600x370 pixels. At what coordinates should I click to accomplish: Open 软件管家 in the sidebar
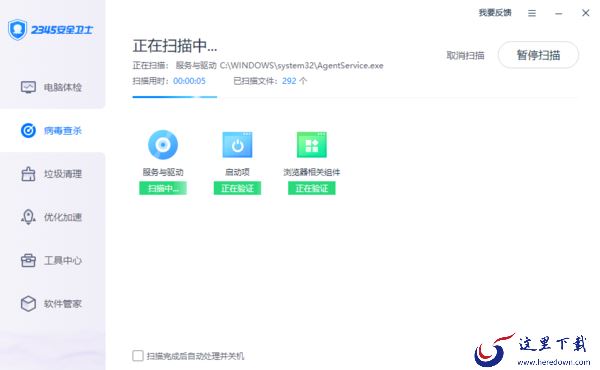coord(51,304)
